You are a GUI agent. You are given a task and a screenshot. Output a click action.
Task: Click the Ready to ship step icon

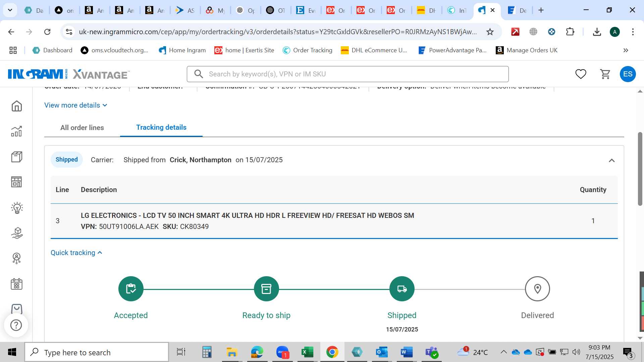click(x=266, y=289)
